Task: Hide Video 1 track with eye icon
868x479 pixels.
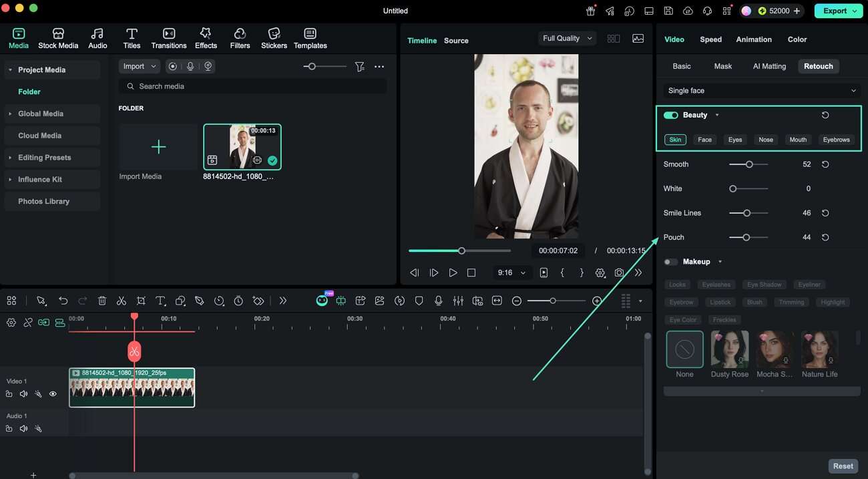Action: pos(53,394)
